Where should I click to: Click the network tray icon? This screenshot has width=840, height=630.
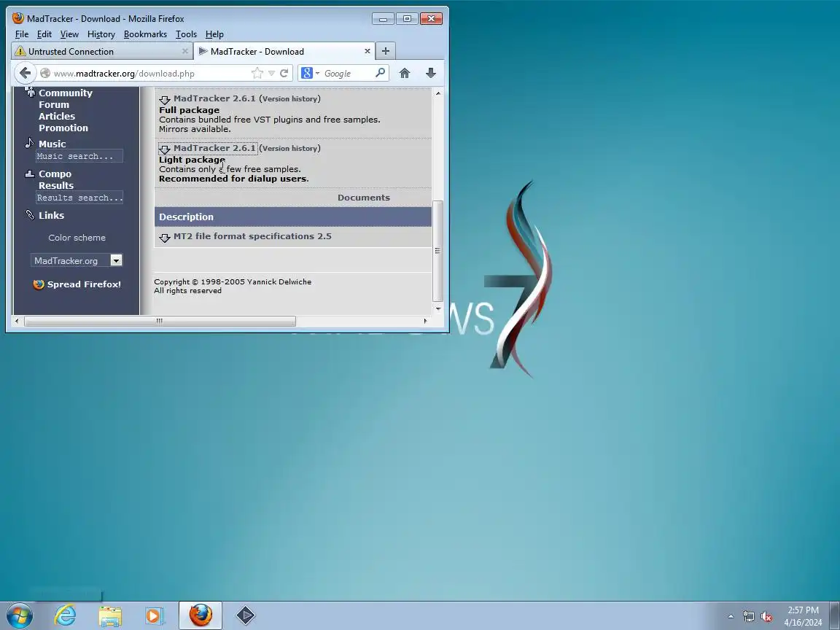[748, 617]
